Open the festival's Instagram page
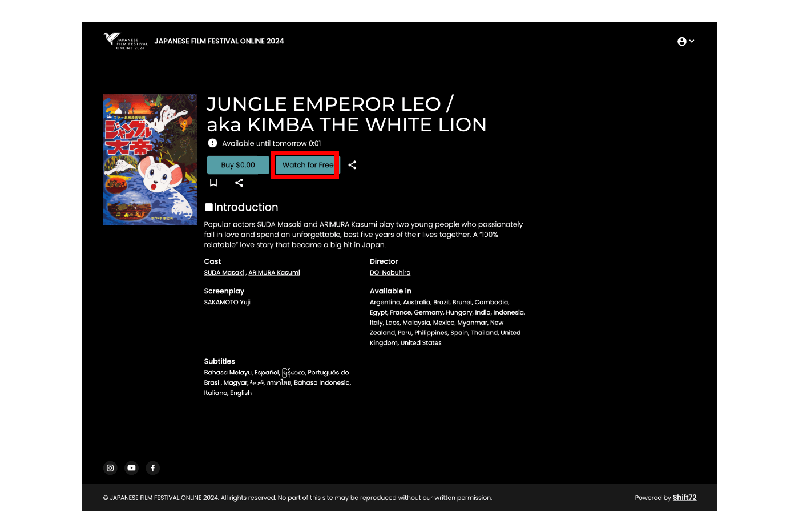This screenshot has width=799, height=532. [x=110, y=468]
